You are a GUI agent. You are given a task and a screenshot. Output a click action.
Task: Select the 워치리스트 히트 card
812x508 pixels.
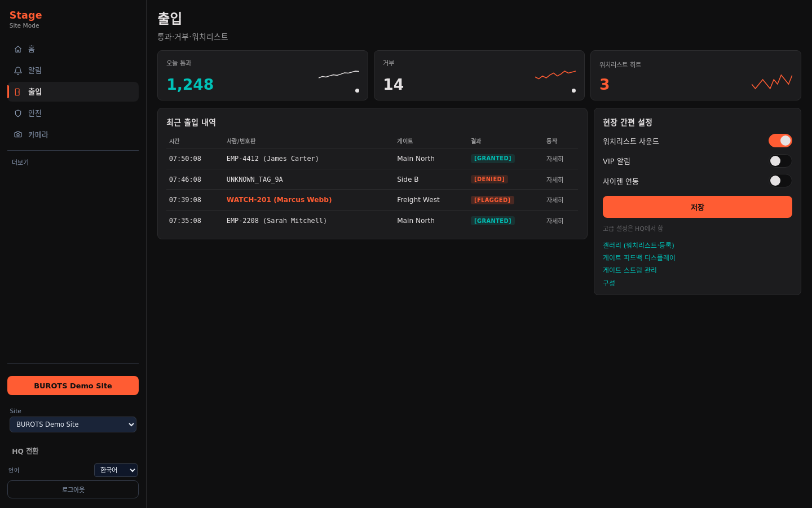(x=696, y=76)
